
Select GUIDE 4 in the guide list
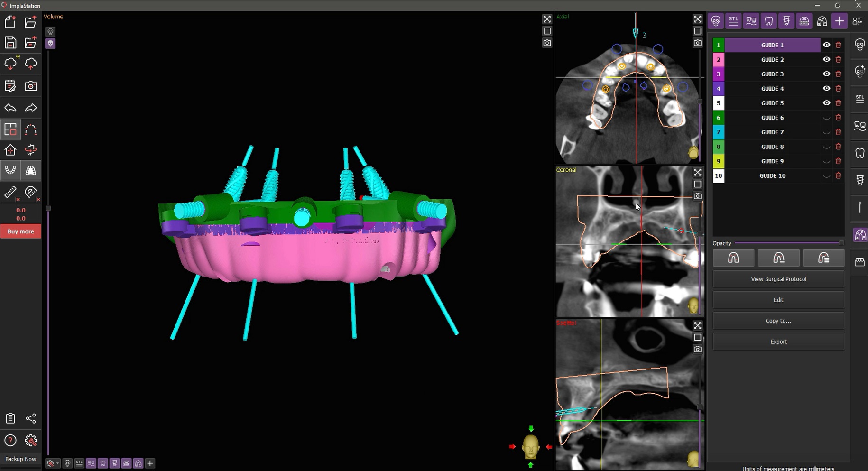pos(772,89)
